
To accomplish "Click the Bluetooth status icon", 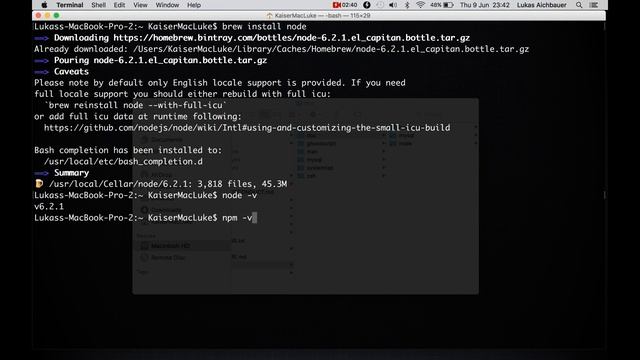I will tap(407, 5).
